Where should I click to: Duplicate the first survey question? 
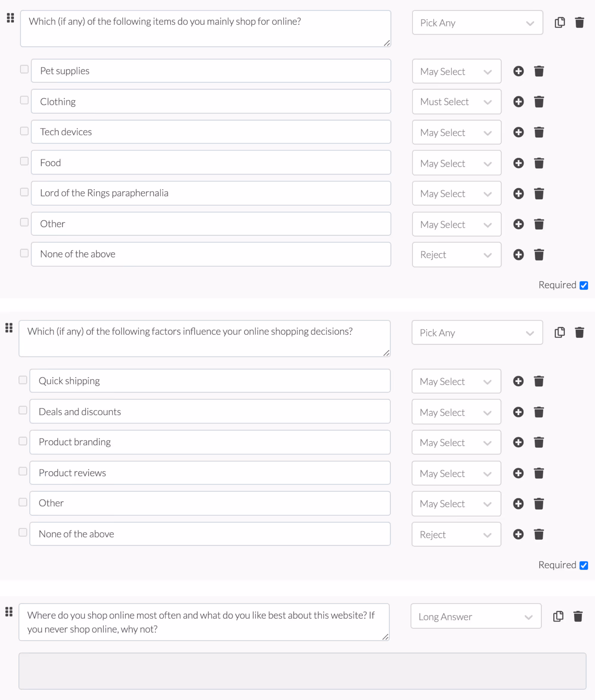(x=560, y=22)
